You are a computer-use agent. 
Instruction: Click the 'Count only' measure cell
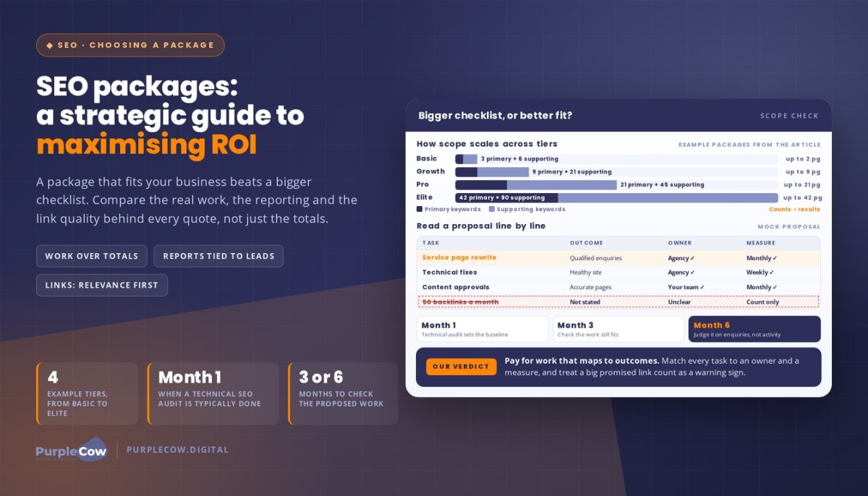tap(763, 302)
